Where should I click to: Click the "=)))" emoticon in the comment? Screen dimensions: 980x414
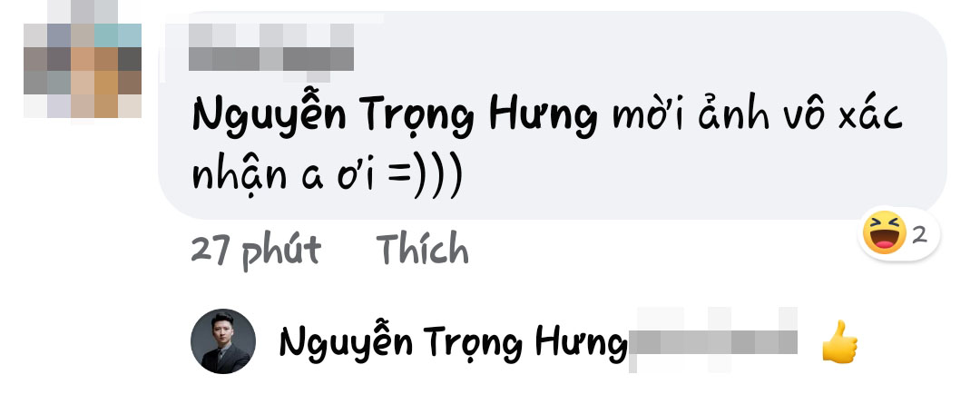[x=425, y=174]
